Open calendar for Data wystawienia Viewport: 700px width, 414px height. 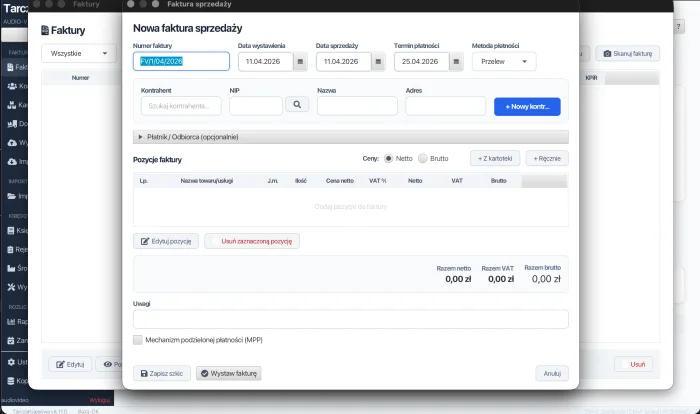(x=300, y=61)
